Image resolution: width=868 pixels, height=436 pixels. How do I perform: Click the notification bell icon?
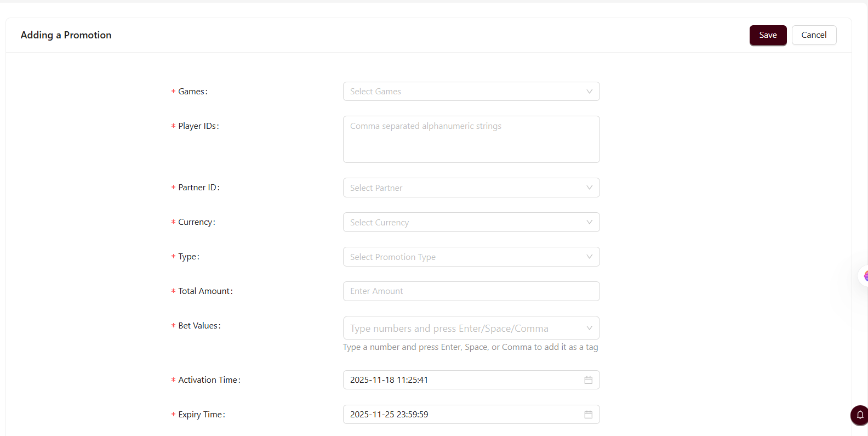point(860,415)
